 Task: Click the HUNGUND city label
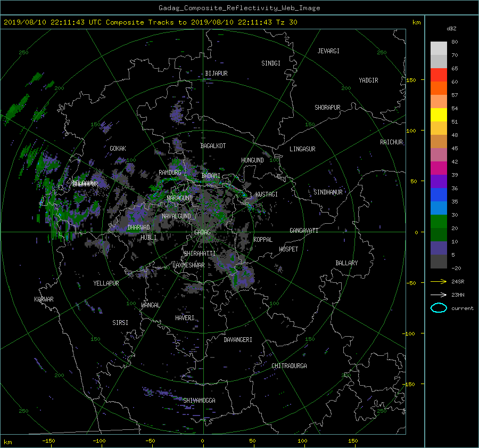click(252, 160)
